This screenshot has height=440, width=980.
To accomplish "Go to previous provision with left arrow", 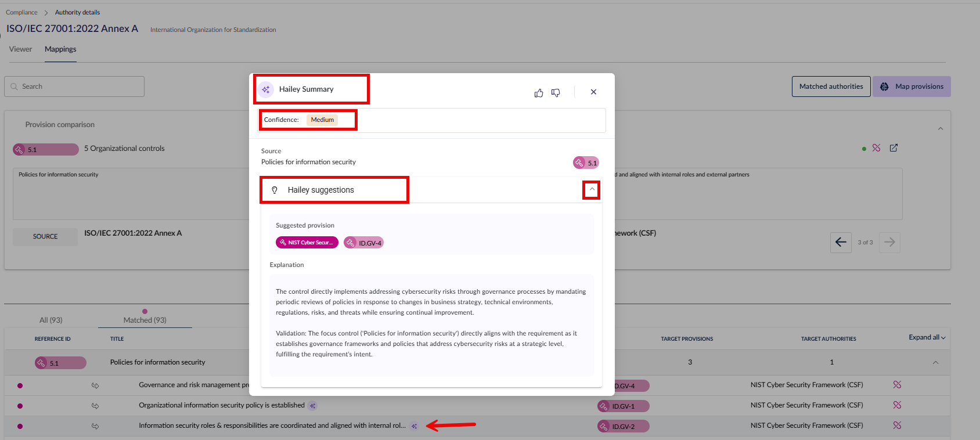I will click(x=840, y=242).
